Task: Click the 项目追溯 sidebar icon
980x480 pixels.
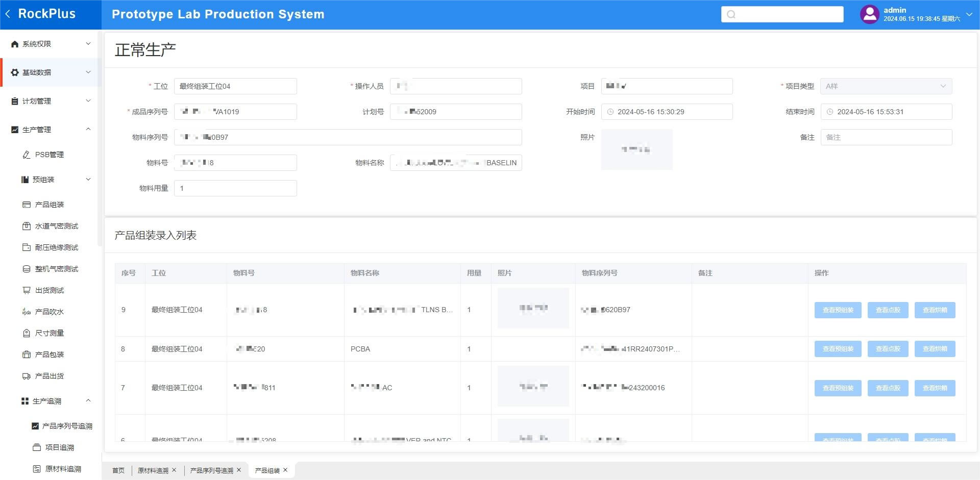Action: [37, 447]
